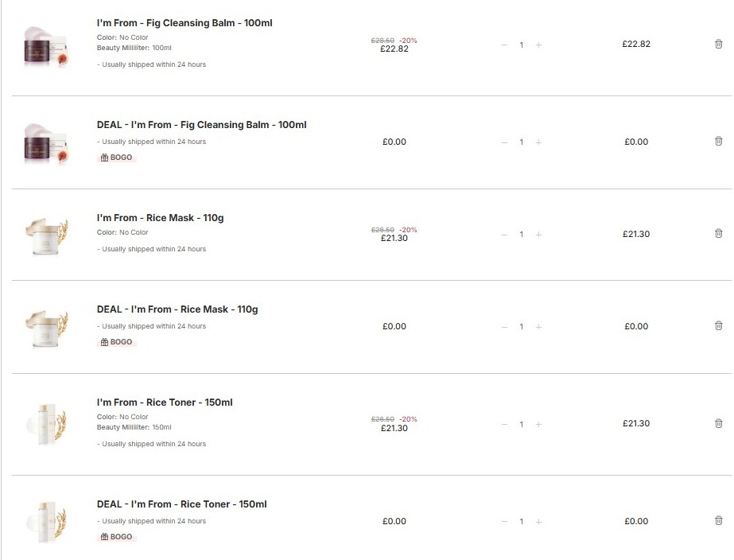Decrease quantity of paid Rice Mask

click(x=504, y=235)
